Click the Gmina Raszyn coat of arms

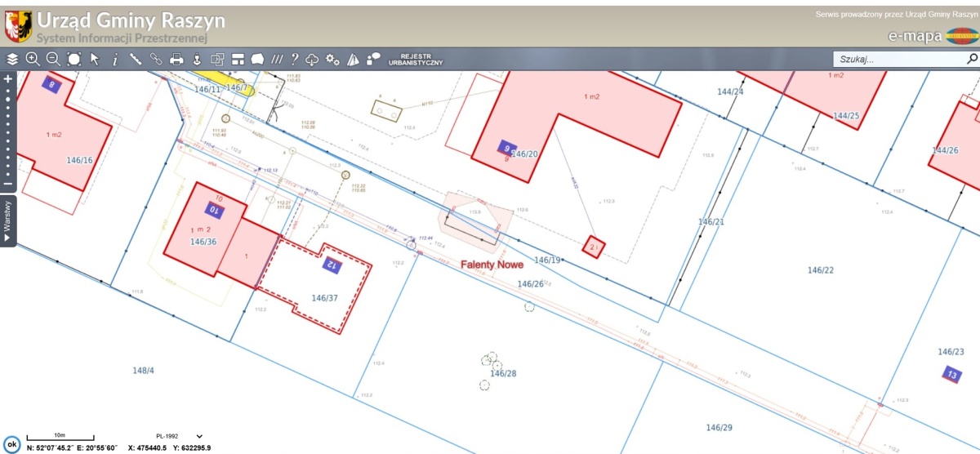pyautogui.click(x=19, y=26)
